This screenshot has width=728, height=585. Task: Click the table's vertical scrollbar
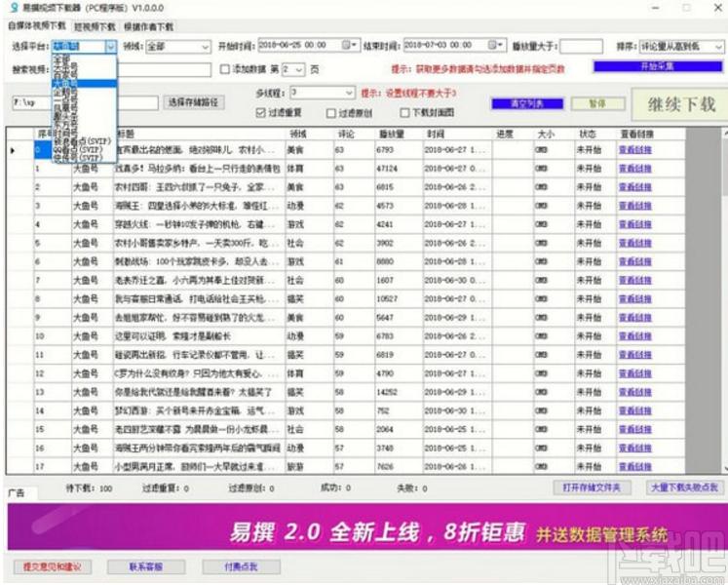[725, 299]
